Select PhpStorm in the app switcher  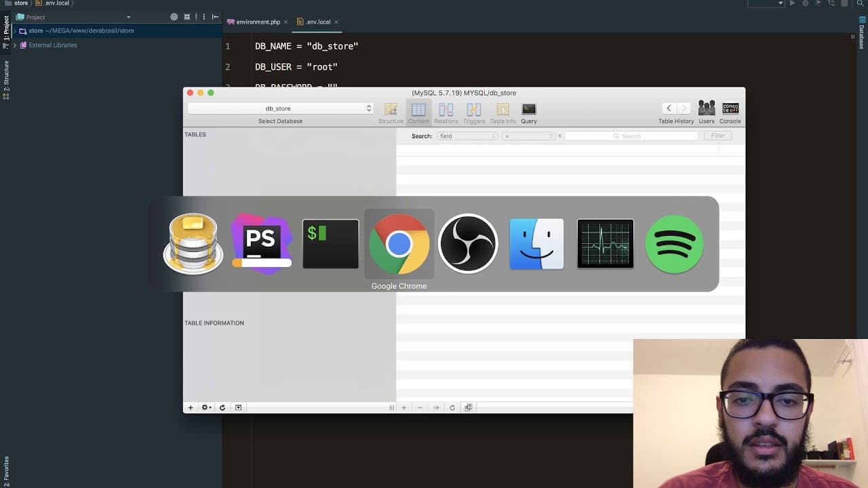[262, 244]
